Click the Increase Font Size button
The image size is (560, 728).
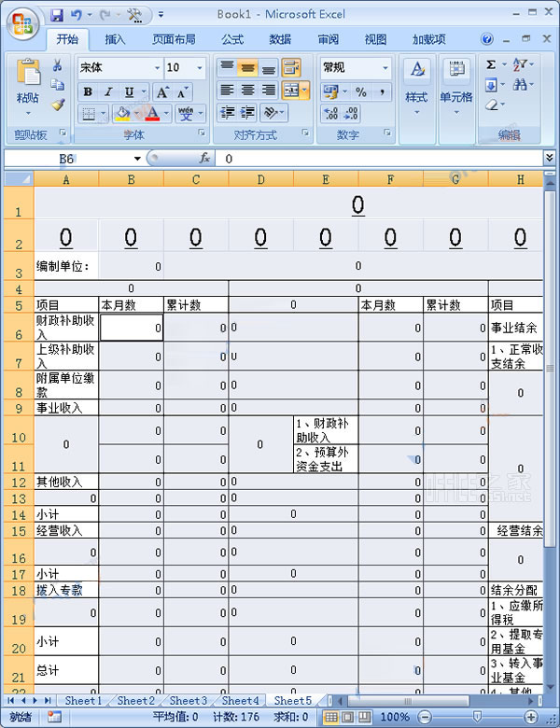point(162,91)
